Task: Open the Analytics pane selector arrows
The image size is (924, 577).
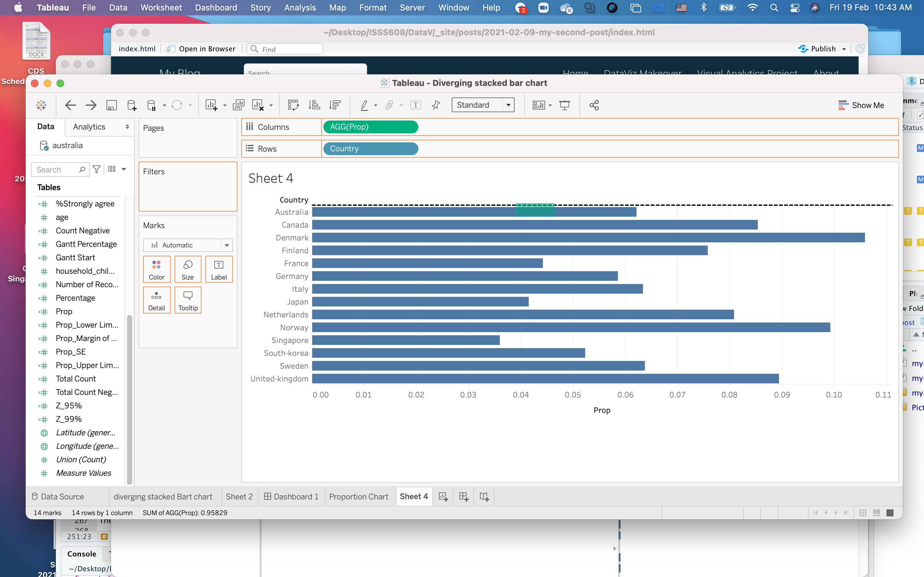Action: tap(127, 127)
